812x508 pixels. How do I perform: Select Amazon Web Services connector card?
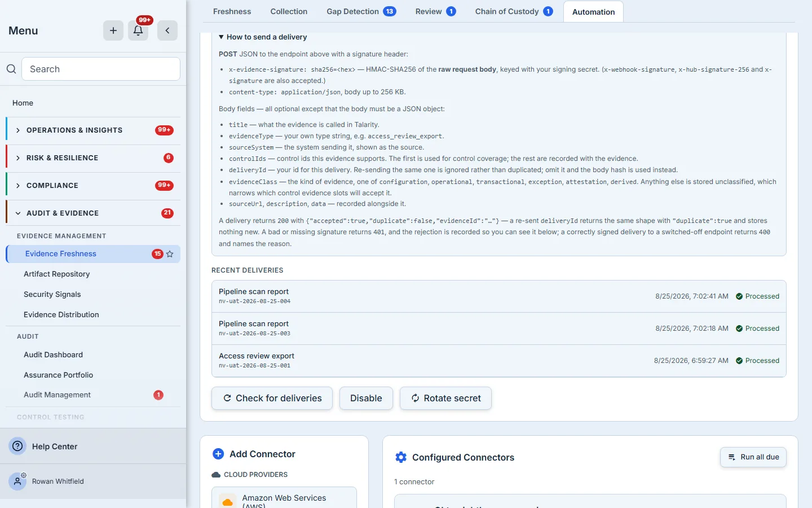pyautogui.click(x=284, y=498)
